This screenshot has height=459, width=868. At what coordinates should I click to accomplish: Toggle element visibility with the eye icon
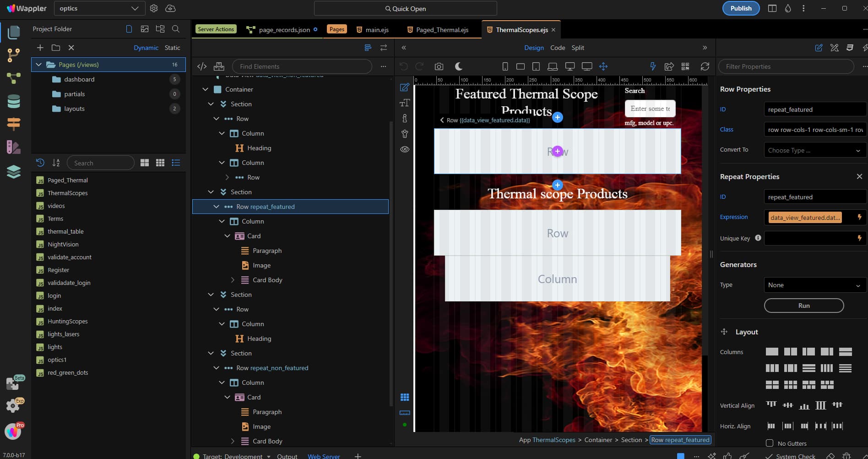point(405,149)
